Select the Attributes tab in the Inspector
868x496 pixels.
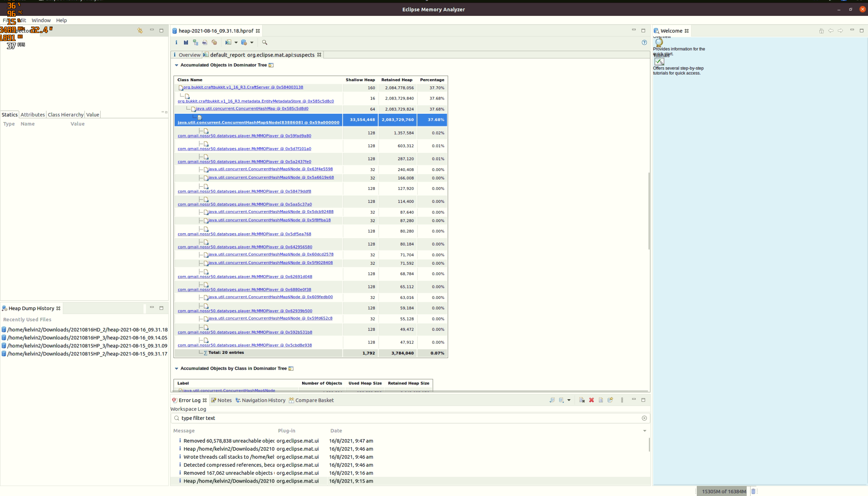tap(33, 114)
